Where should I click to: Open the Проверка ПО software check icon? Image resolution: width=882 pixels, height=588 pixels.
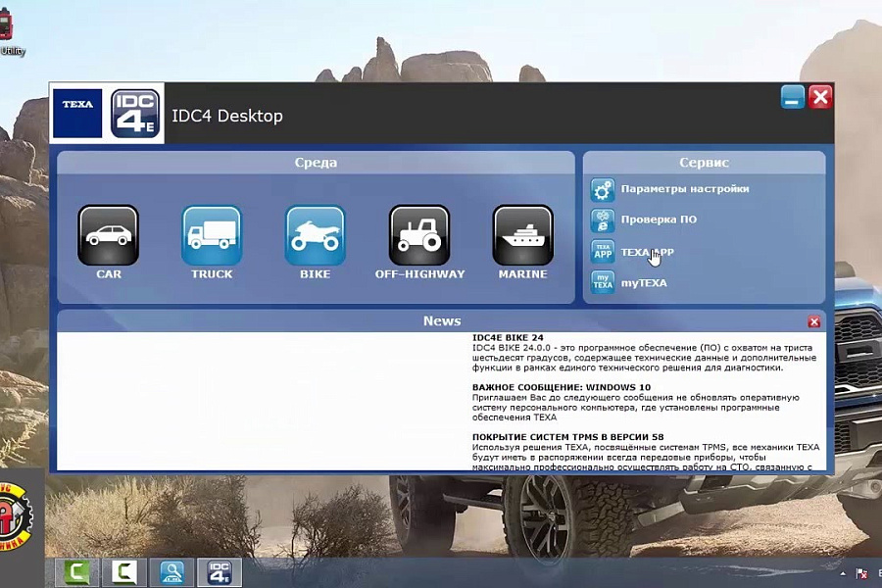pos(602,220)
